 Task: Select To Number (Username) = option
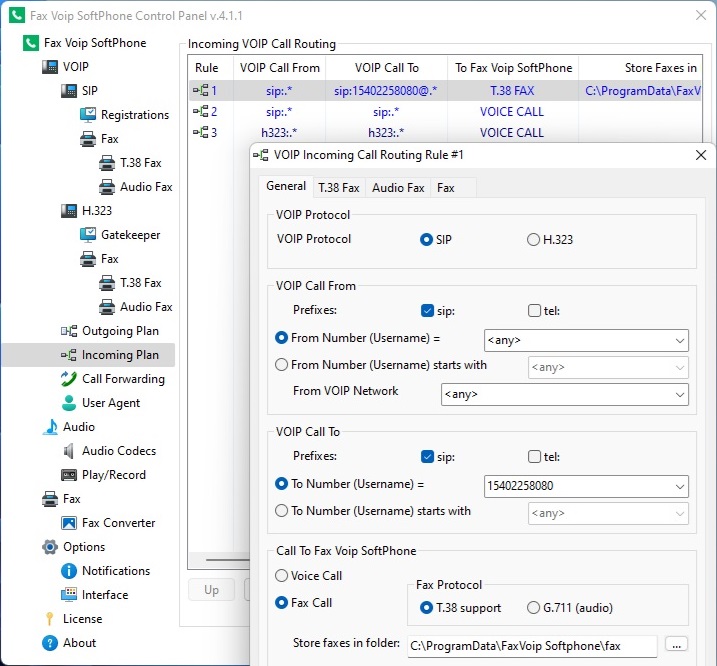pos(281,484)
